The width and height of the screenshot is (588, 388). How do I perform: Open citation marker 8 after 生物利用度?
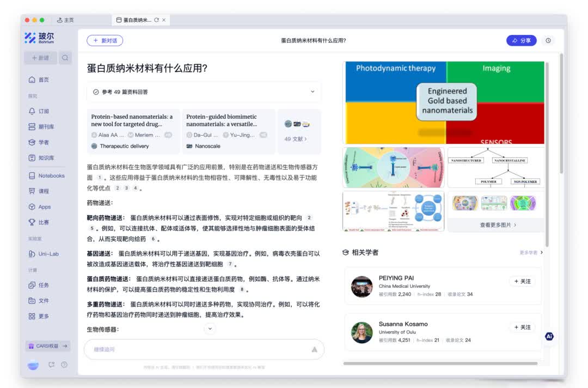click(242, 289)
